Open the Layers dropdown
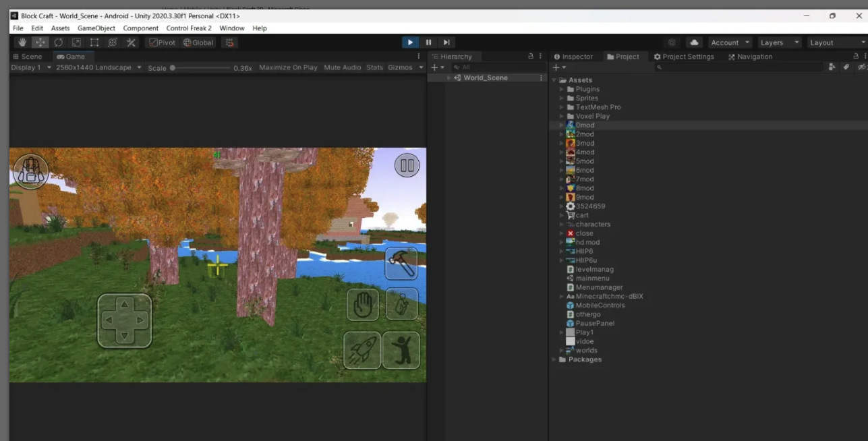Viewport: 868px width, 441px height. coord(779,42)
